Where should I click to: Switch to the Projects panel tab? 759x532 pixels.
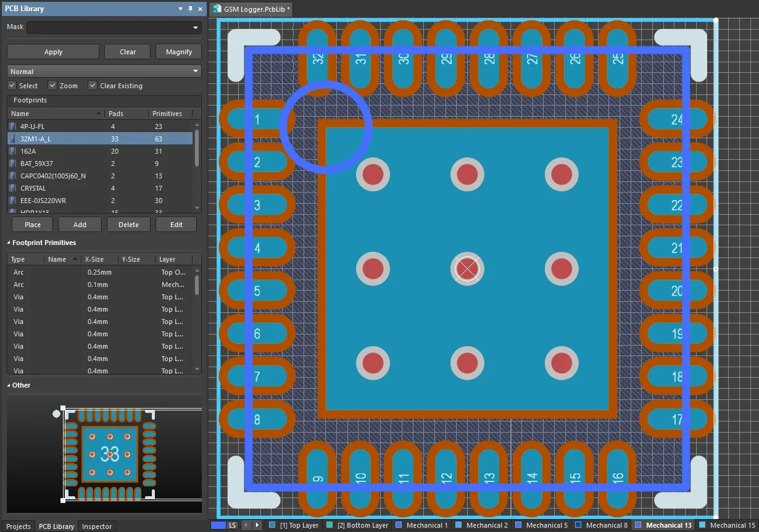click(19, 526)
